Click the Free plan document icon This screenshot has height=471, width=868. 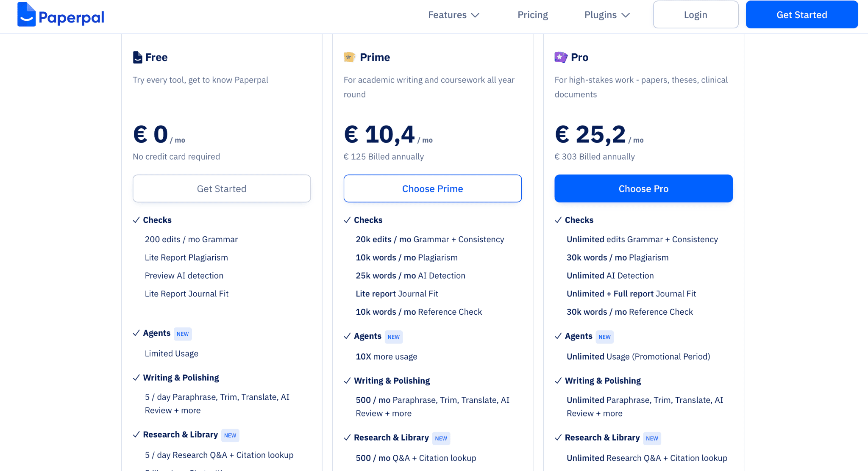pyautogui.click(x=137, y=57)
